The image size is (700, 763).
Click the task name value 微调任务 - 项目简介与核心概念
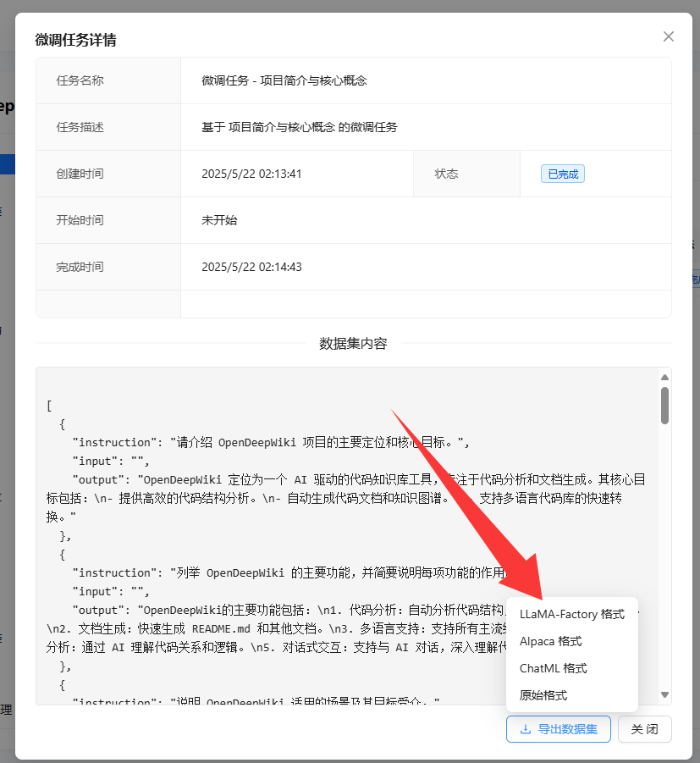point(284,80)
